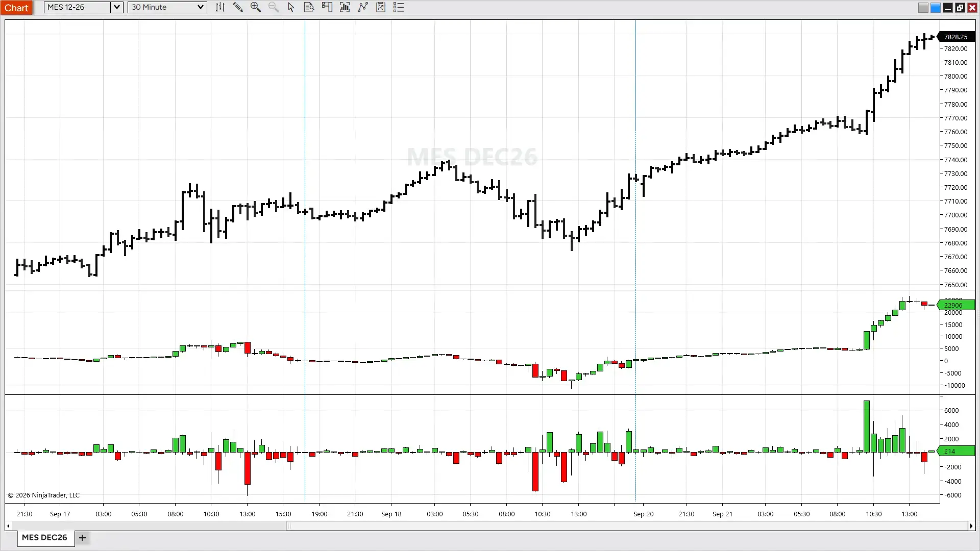Image resolution: width=980 pixels, height=551 pixels.
Task: Open the indicators line icon
Action: pyautogui.click(x=362, y=7)
